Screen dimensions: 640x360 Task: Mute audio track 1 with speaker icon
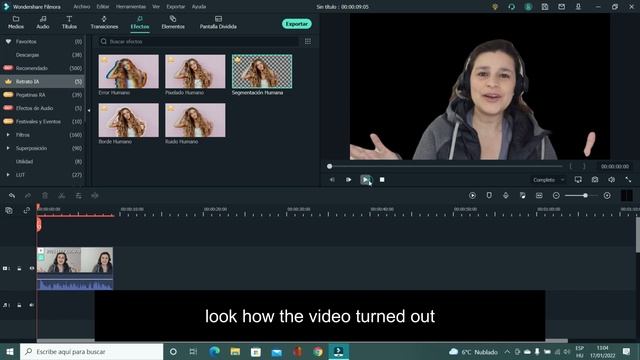pyautogui.click(x=32, y=305)
